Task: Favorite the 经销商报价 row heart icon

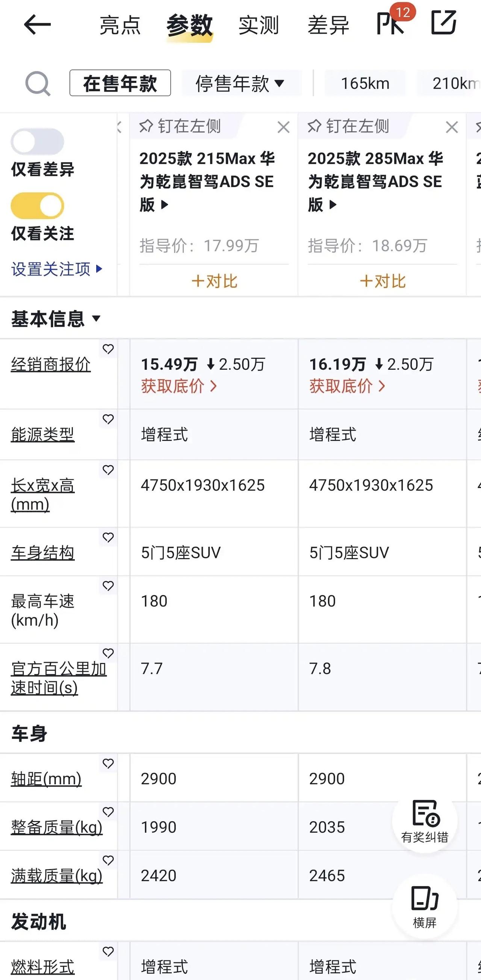Action: click(x=109, y=348)
